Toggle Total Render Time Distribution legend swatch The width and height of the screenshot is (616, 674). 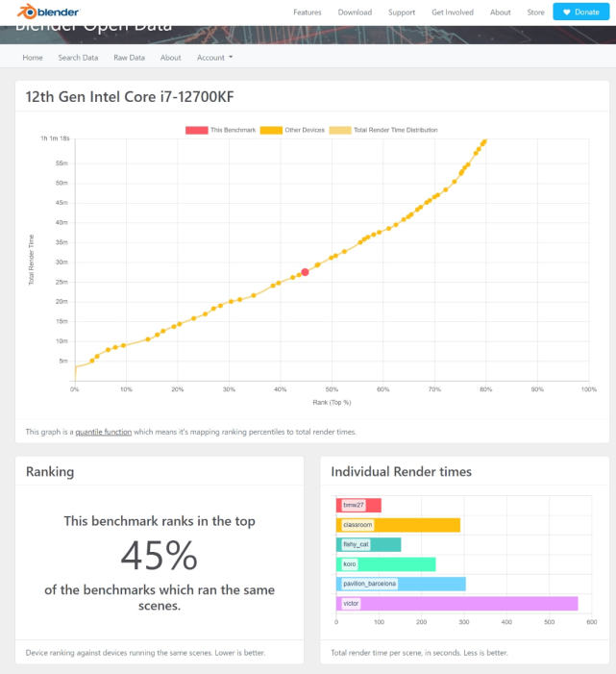340,130
